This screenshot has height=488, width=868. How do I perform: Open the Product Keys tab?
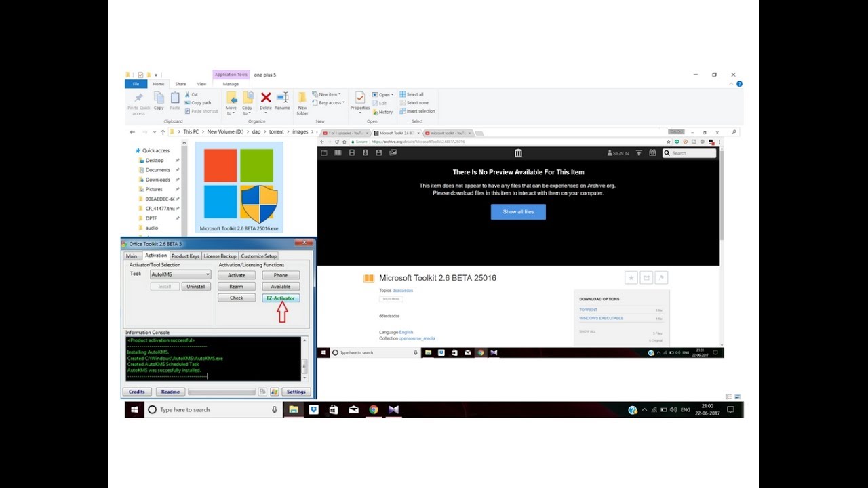pos(185,256)
